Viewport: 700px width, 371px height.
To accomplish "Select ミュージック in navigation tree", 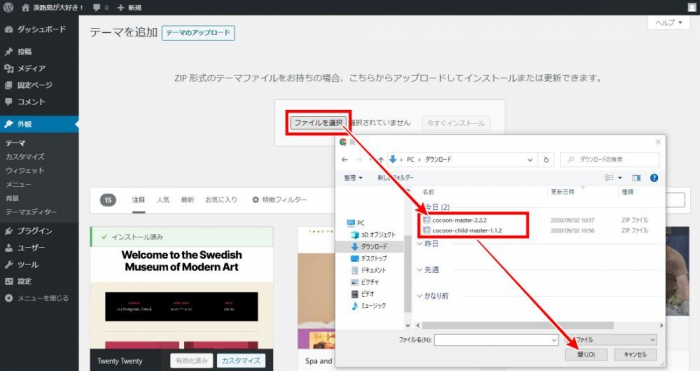I will 369,306.
